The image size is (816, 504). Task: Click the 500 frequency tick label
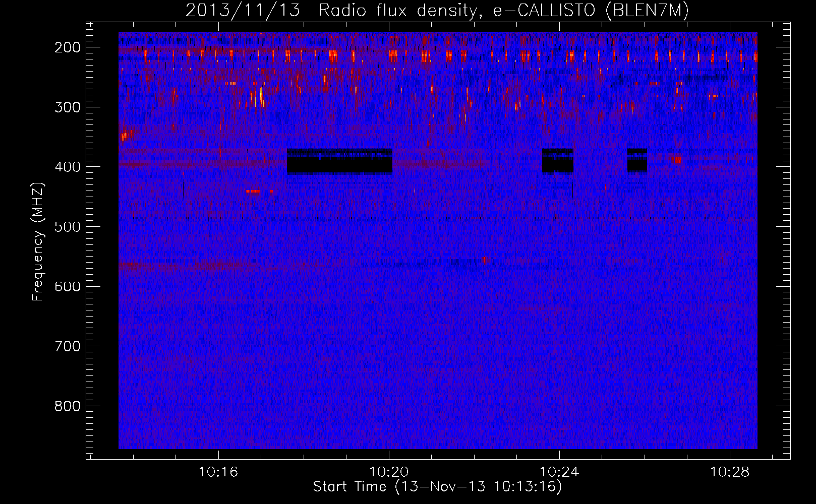[68, 227]
